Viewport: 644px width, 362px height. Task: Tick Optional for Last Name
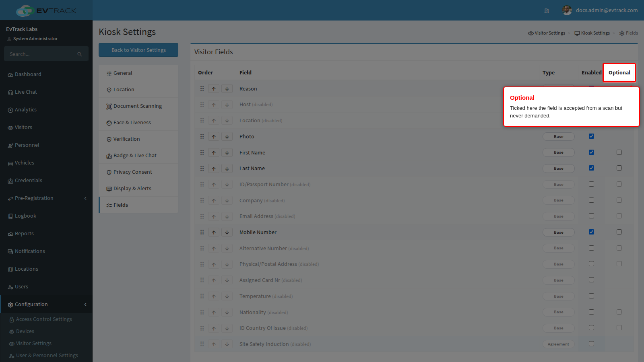pos(619,168)
